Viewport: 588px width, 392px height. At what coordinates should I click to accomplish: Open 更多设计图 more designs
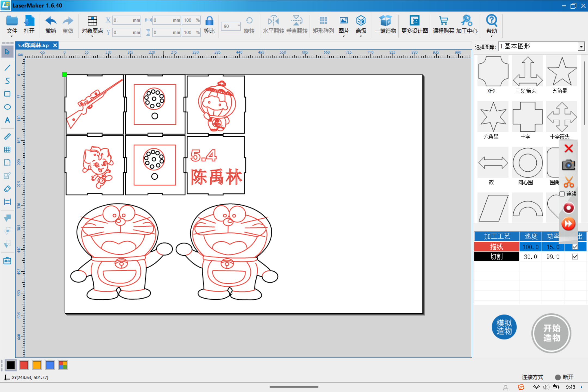[x=415, y=24]
